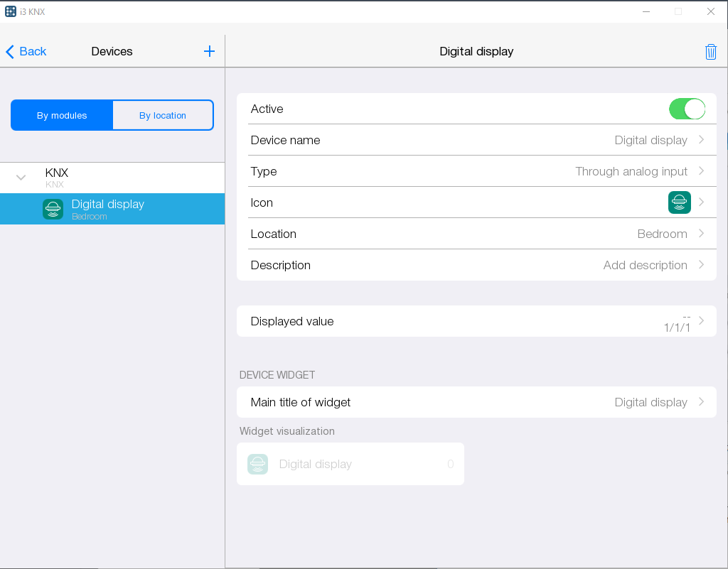728x569 pixels.
Task: Click the arrow next to Add description
Action: pos(702,265)
